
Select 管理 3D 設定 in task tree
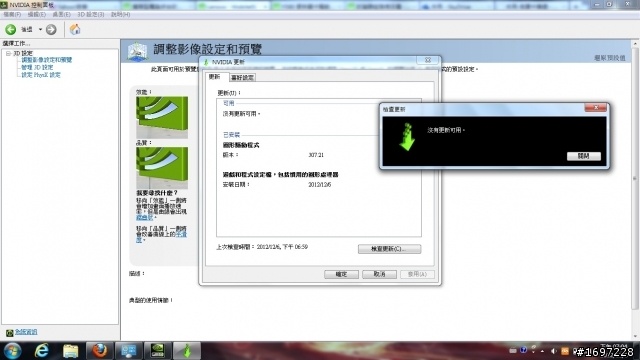(37, 67)
